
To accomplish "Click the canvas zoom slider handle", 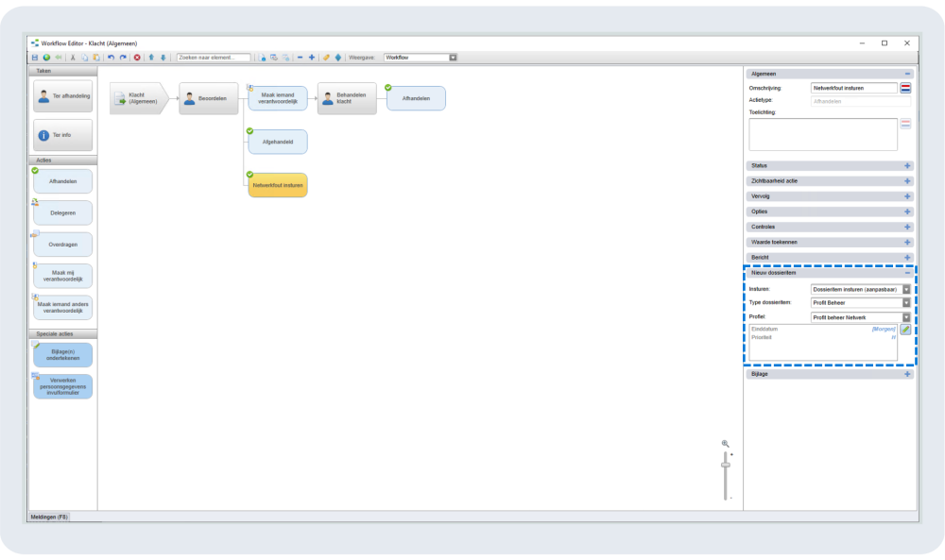I will coord(726,464).
